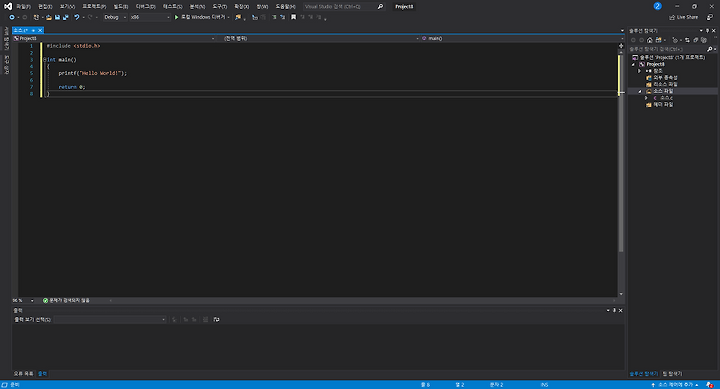The image size is (720, 389).
Task: Switch to the Error List tab
Action: pos(23,374)
